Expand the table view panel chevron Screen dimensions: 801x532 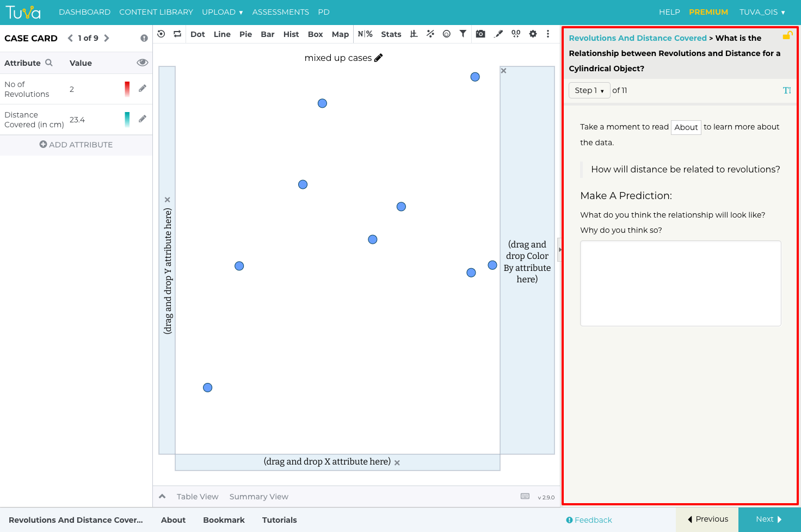[x=162, y=496]
